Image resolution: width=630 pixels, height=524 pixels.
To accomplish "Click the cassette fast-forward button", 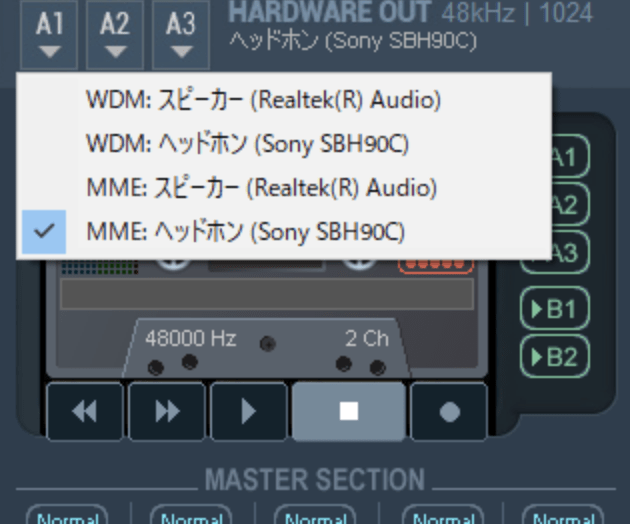I will (166, 411).
